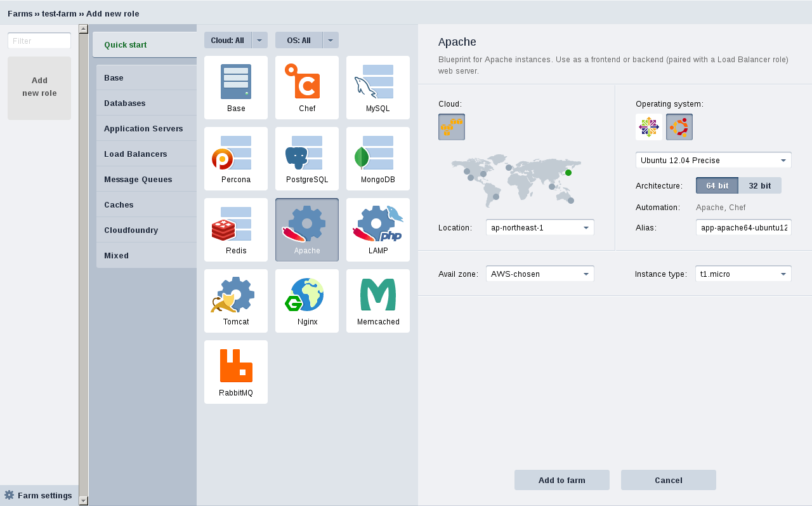Click the Farm settings gear icon

9,495
